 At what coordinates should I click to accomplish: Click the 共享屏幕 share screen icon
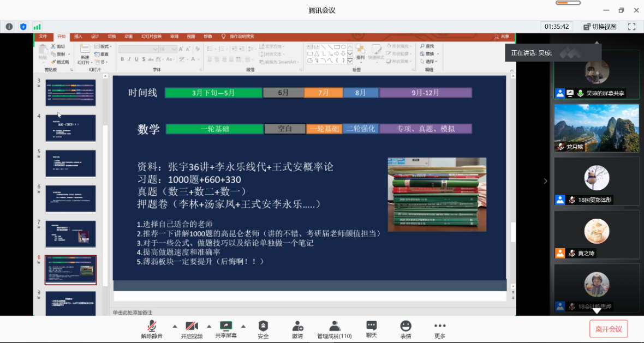pos(226,326)
